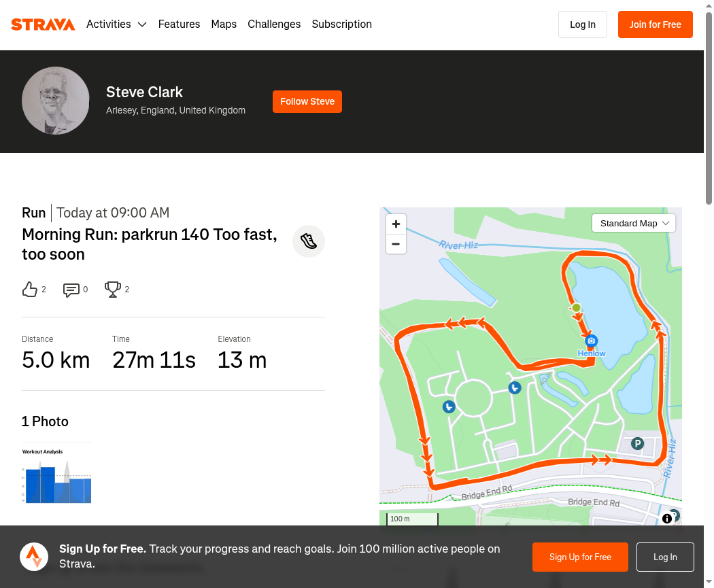The height and width of the screenshot is (588, 714).
Task: Click the running shoe icon
Action: (x=308, y=241)
